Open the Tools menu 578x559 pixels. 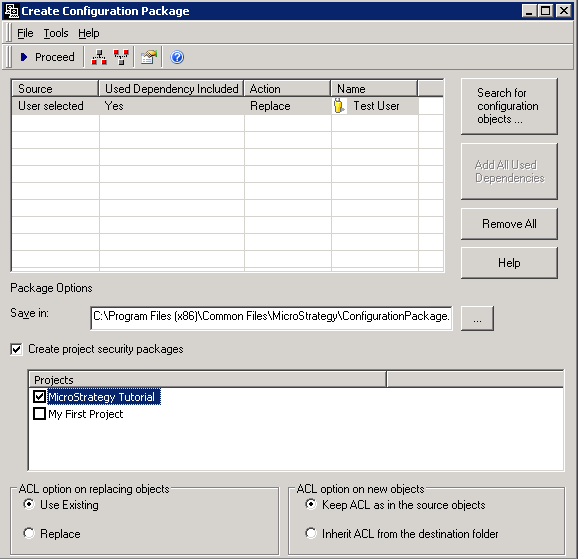point(56,33)
